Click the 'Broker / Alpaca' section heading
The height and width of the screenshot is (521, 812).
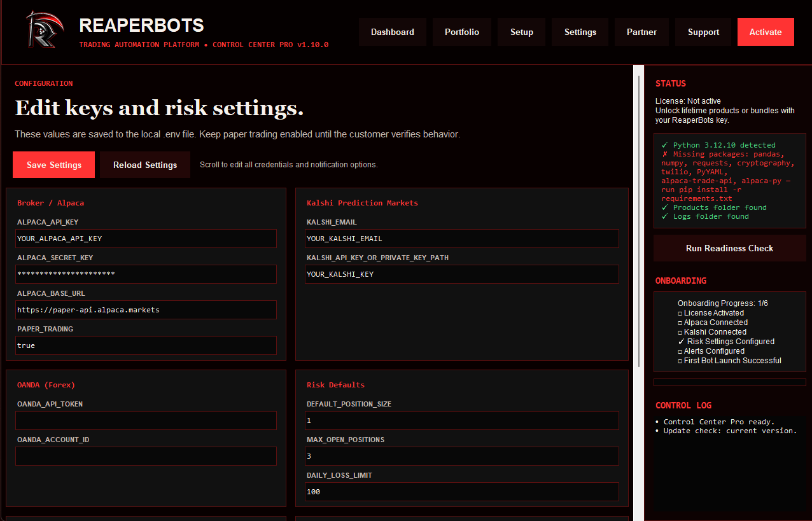pos(50,203)
